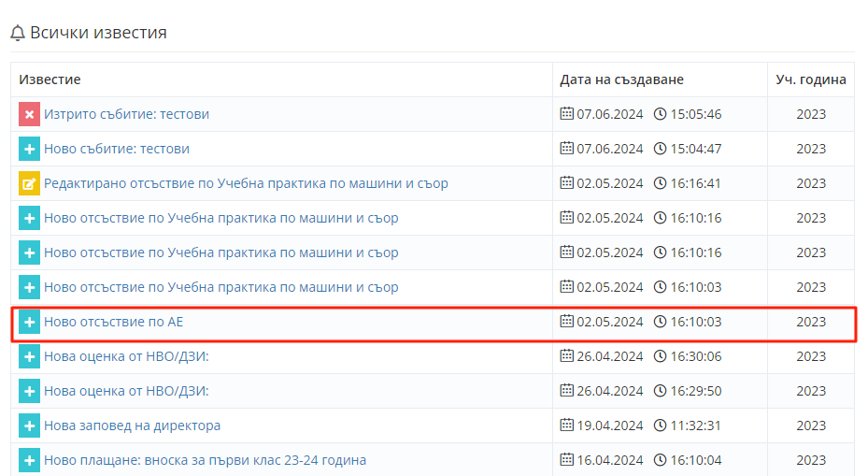Click the calendar icon next to 16.04.2024

coord(566,460)
